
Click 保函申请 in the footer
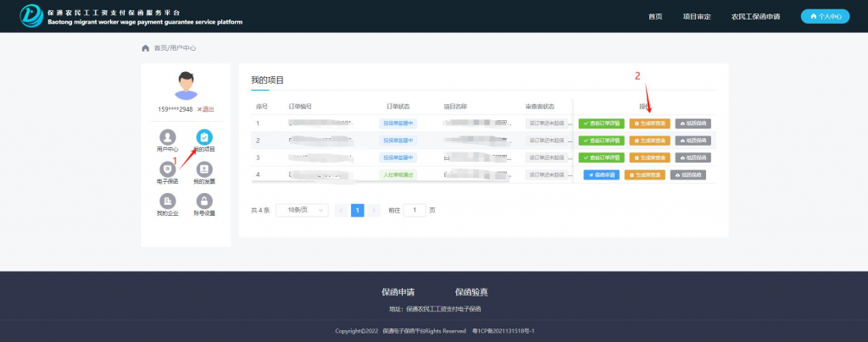pyautogui.click(x=398, y=292)
